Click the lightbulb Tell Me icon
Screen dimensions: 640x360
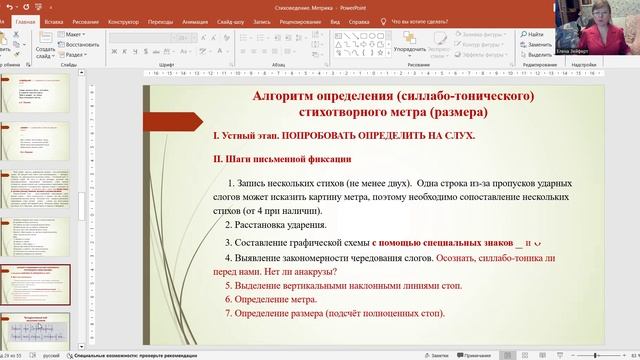[x=383, y=21]
